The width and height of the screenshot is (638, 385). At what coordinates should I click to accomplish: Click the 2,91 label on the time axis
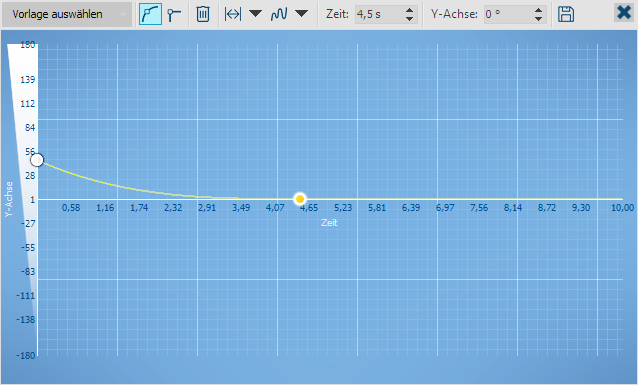coord(207,208)
